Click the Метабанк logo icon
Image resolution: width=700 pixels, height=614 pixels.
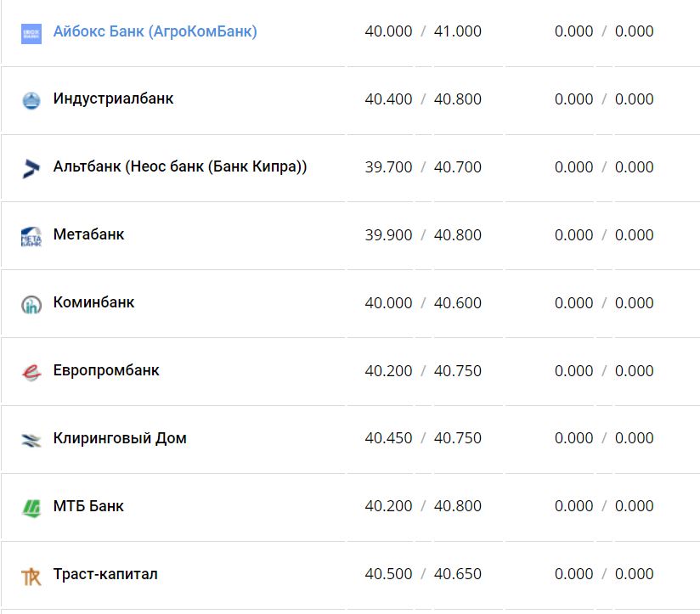click(x=31, y=236)
